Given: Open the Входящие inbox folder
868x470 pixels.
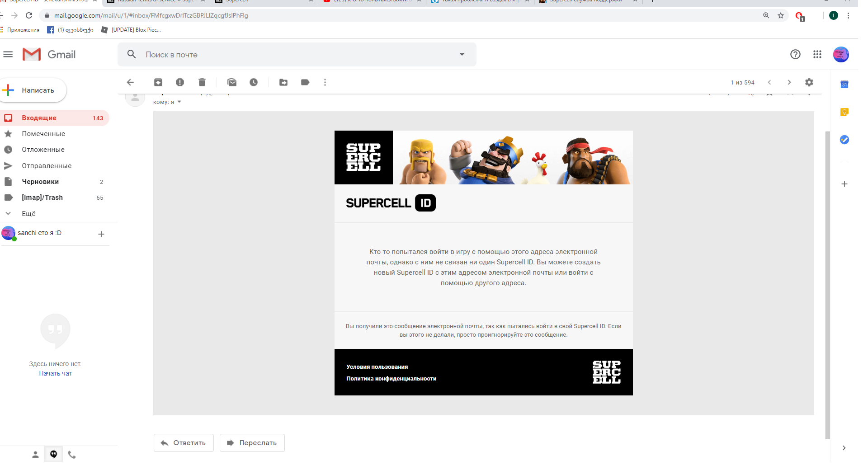Looking at the screenshot, I should click(x=54, y=118).
